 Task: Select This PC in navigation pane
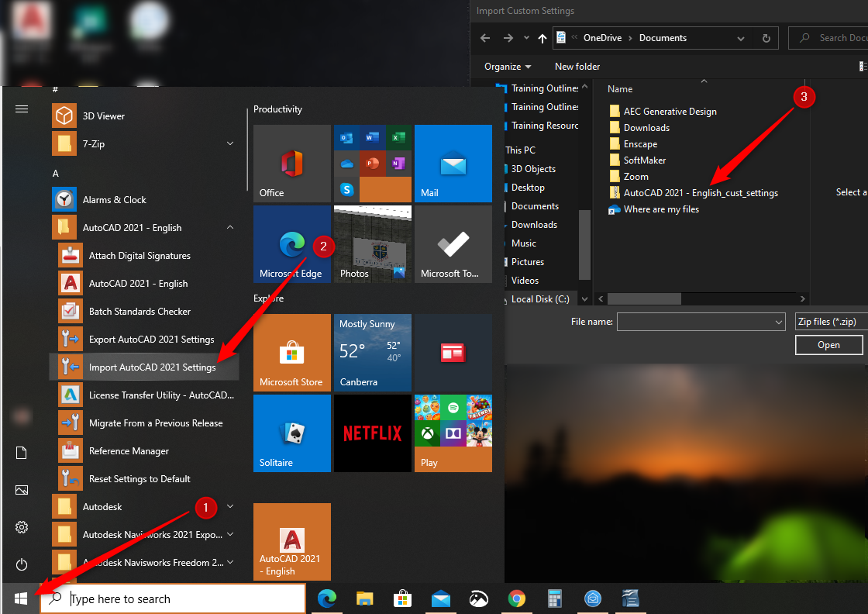[x=520, y=150]
